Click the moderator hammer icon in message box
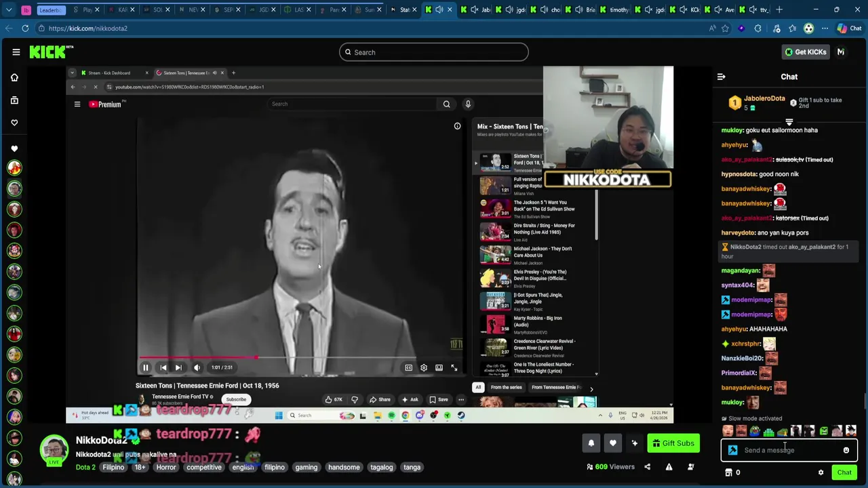The height and width of the screenshot is (488, 868). 732,450
